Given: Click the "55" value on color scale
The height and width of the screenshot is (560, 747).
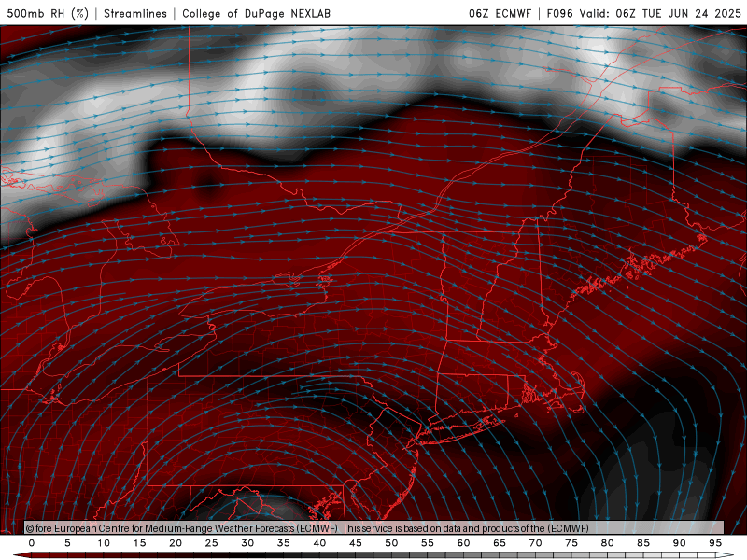Looking at the screenshot, I should pyautogui.click(x=428, y=543).
